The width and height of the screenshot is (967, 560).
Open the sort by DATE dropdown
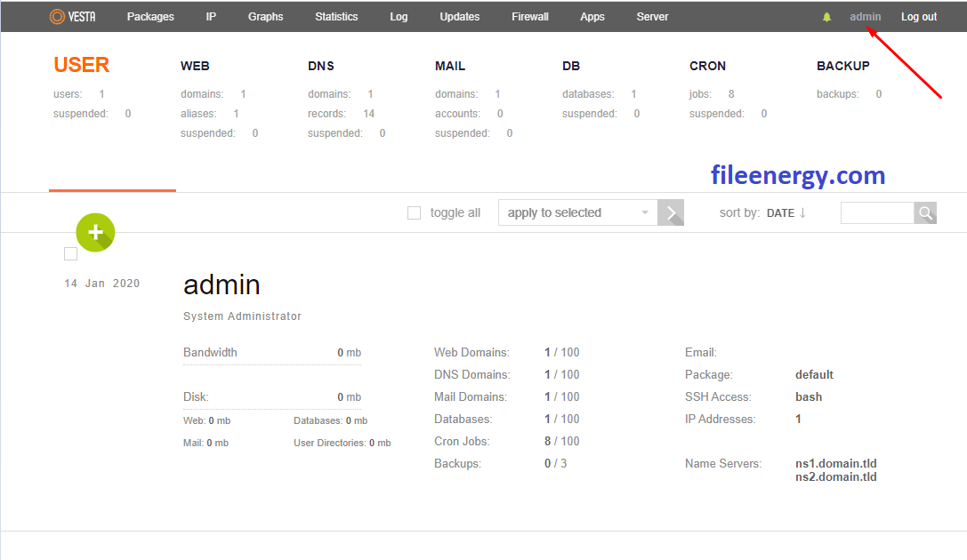click(781, 213)
